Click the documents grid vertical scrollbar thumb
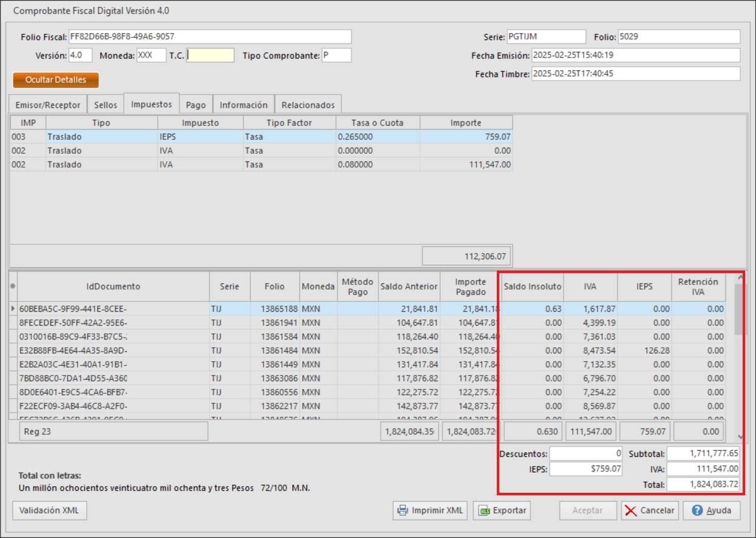This screenshot has width=756, height=538. click(x=740, y=310)
